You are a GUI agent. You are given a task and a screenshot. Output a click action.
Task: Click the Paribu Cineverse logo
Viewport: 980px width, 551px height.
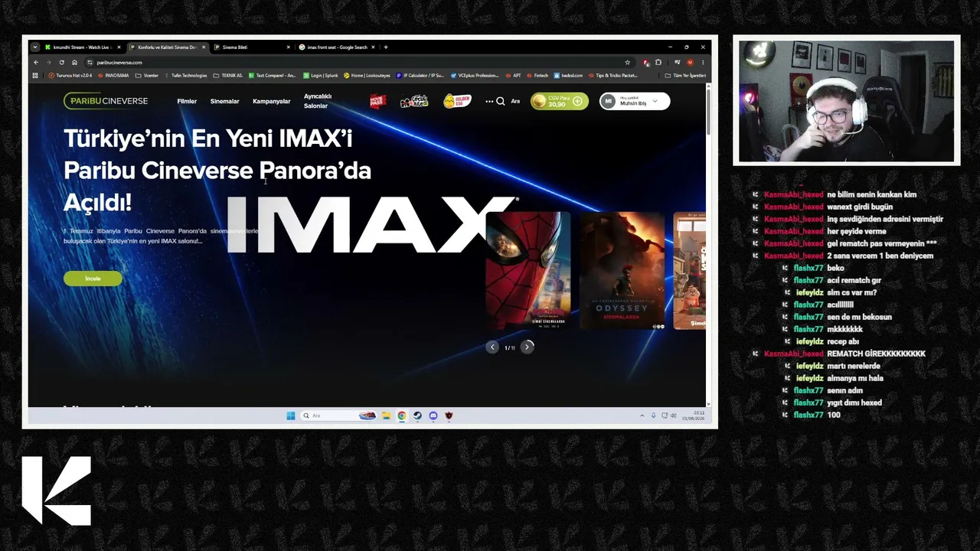point(106,101)
